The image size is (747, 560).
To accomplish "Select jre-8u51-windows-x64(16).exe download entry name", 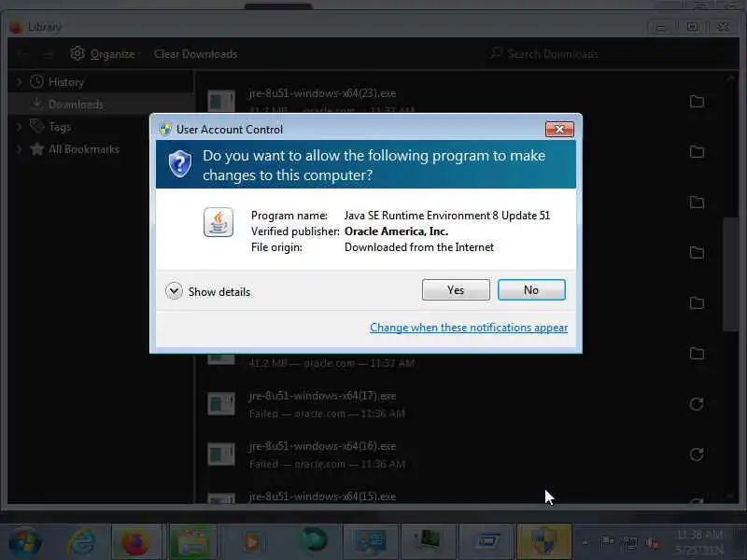I will (x=322, y=447).
